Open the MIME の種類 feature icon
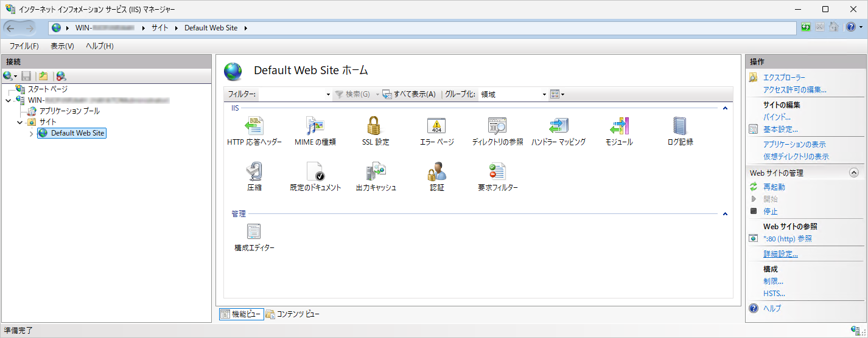The image size is (868, 338). point(315,126)
